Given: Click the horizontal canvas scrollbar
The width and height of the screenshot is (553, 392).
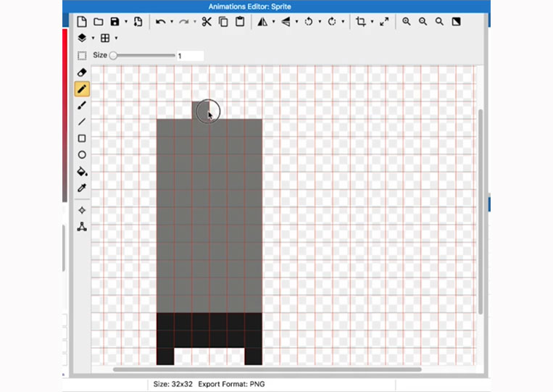Looking at the screenshot, I should pyautogui.click(x=267, y=370).
